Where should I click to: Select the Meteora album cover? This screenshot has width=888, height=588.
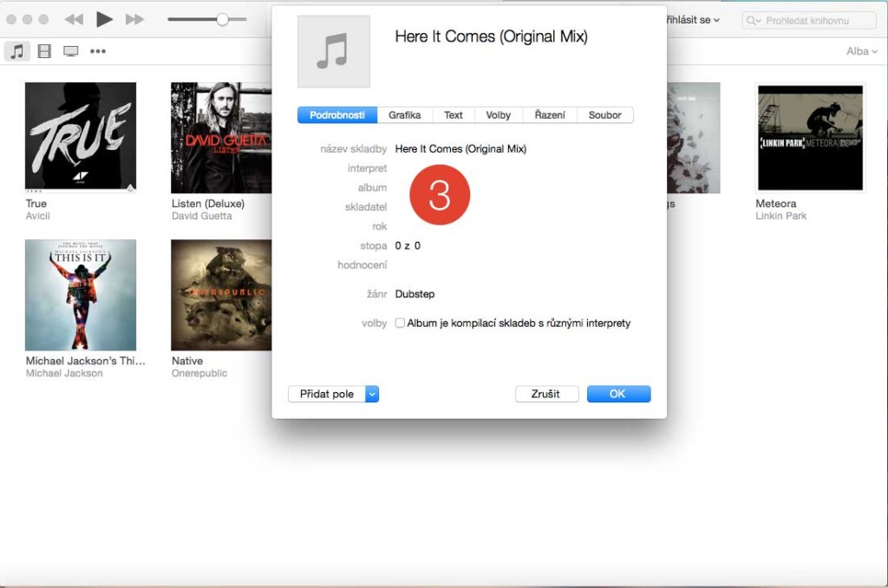click(811, 138)
